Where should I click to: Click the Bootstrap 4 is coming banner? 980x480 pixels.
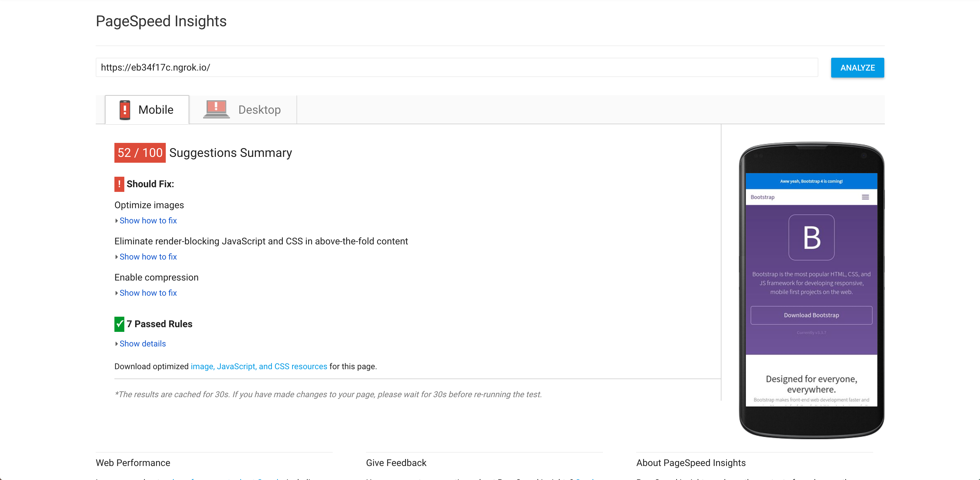point(811,181)
